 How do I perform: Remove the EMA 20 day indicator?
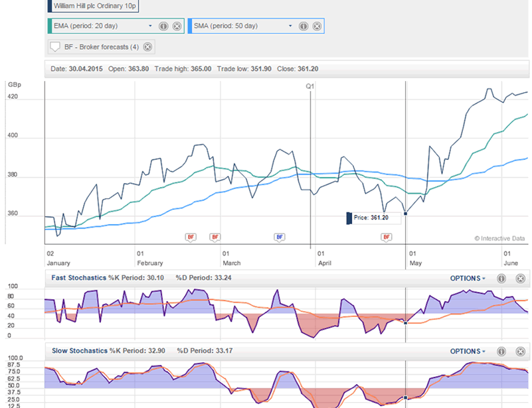point(177,27)
